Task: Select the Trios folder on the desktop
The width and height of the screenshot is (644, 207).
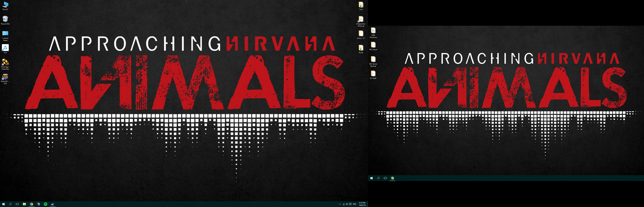Action: coord(361,6)
